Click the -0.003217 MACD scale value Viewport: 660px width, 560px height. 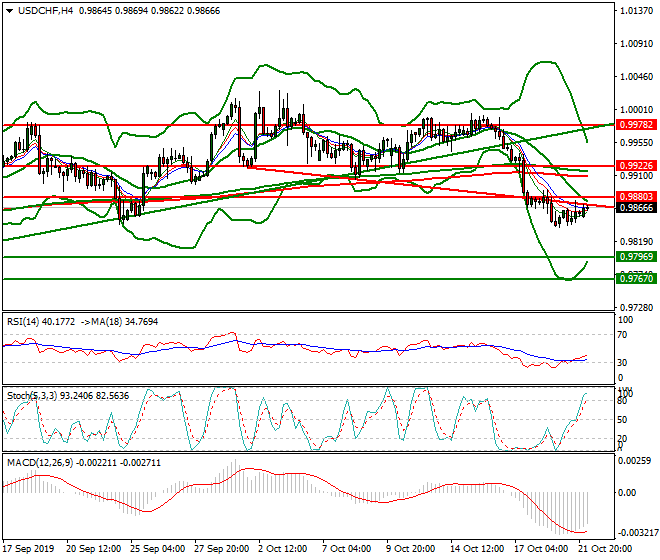pyautogui.click(x=638, y=533)
